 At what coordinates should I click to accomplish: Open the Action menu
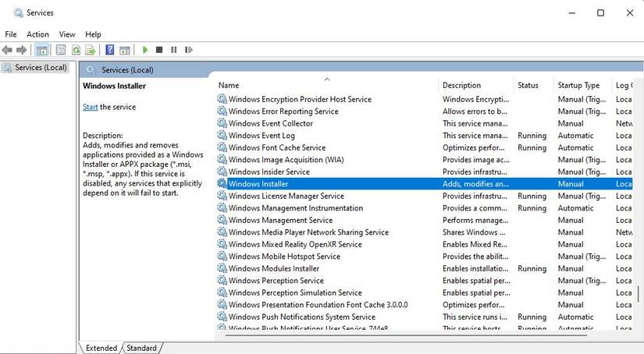(37, 34)
